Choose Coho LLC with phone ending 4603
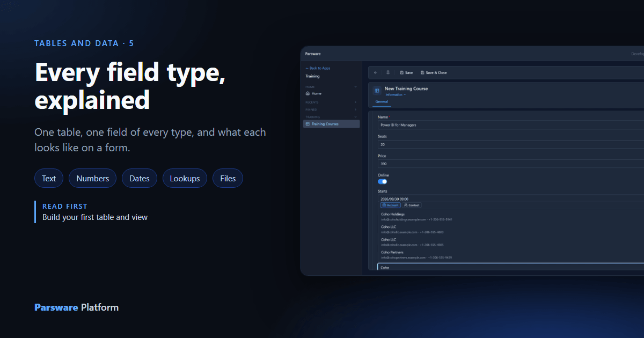The height and width of the screenshot is (338, 644). tap(510, 229)
